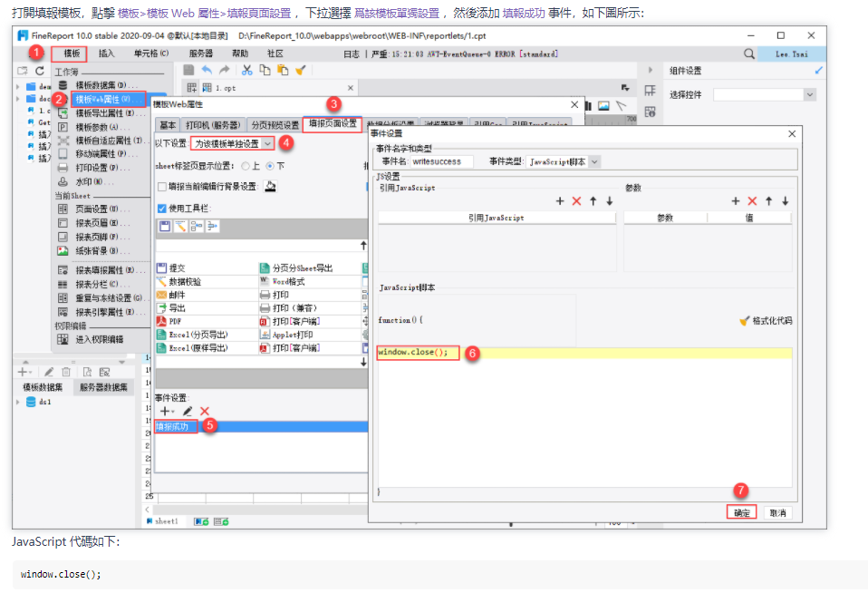Click the redo arrow in the main toolbar
Viewport: 868px width, 593px height.
coord(224,70)
